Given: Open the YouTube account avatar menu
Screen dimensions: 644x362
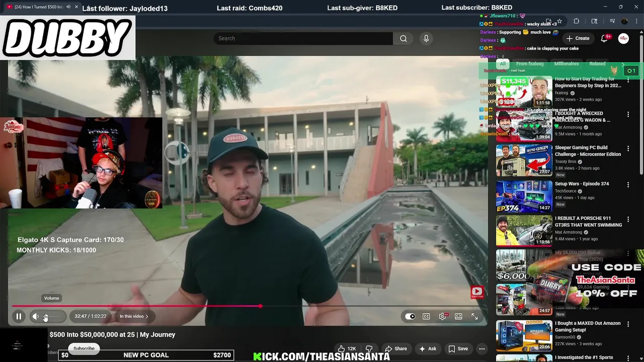Looking at the screenshot, I should [623, 38].
